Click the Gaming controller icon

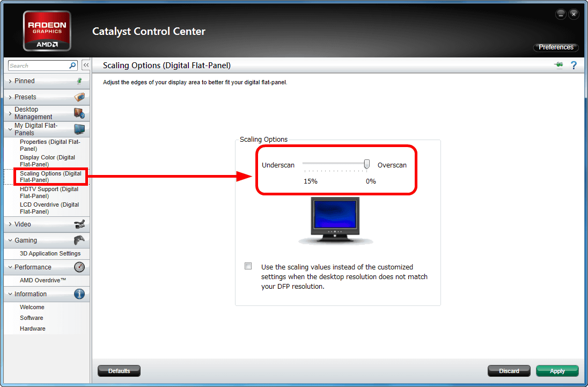click(x=79, y=240)
